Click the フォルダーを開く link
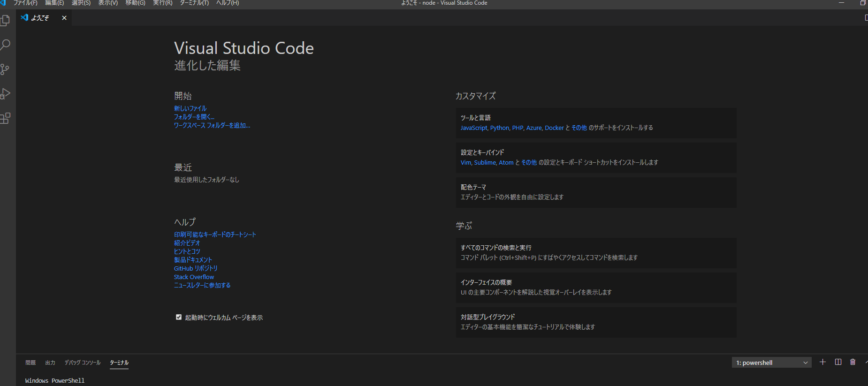Screen dimensions: 868x386 [194, 117]
